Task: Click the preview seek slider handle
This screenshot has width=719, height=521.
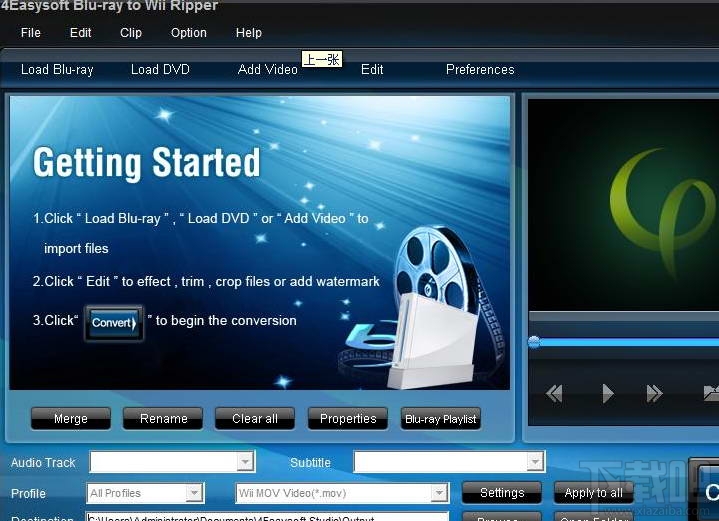Action: [534, 342]
